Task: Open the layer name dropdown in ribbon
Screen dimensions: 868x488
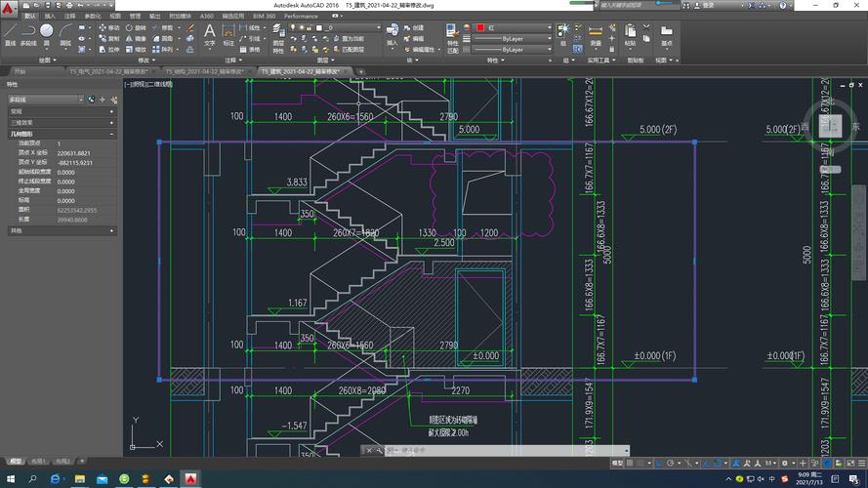Action: tap(342, 28)
